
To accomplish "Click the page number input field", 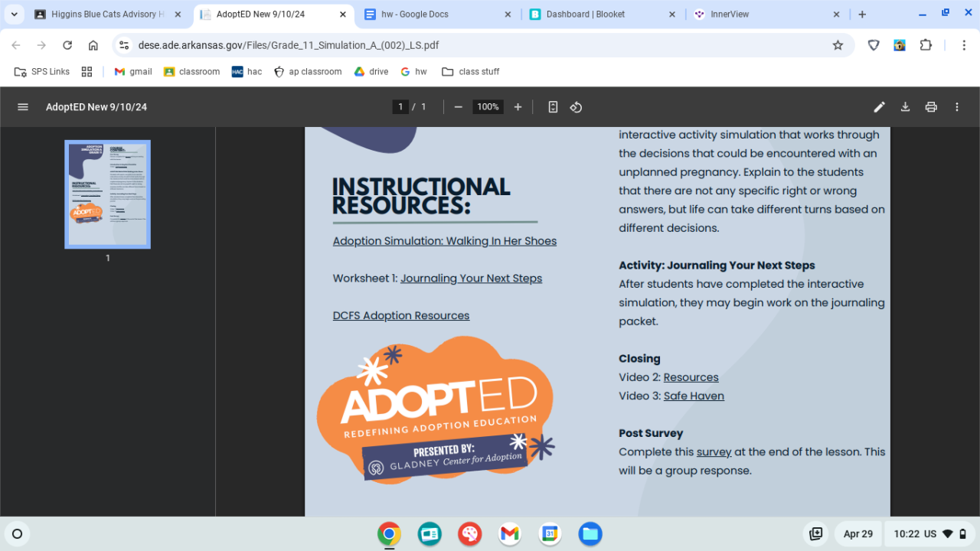I will point(400,107).
